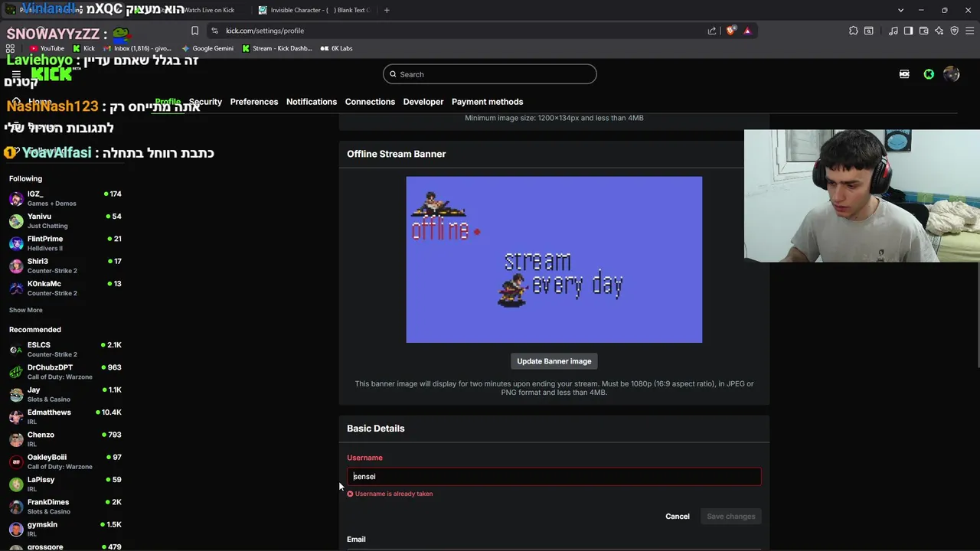The image size is (980, 551).
Task: Click the Kick stream camera icon in the header
Action: [x=904, y=74]
